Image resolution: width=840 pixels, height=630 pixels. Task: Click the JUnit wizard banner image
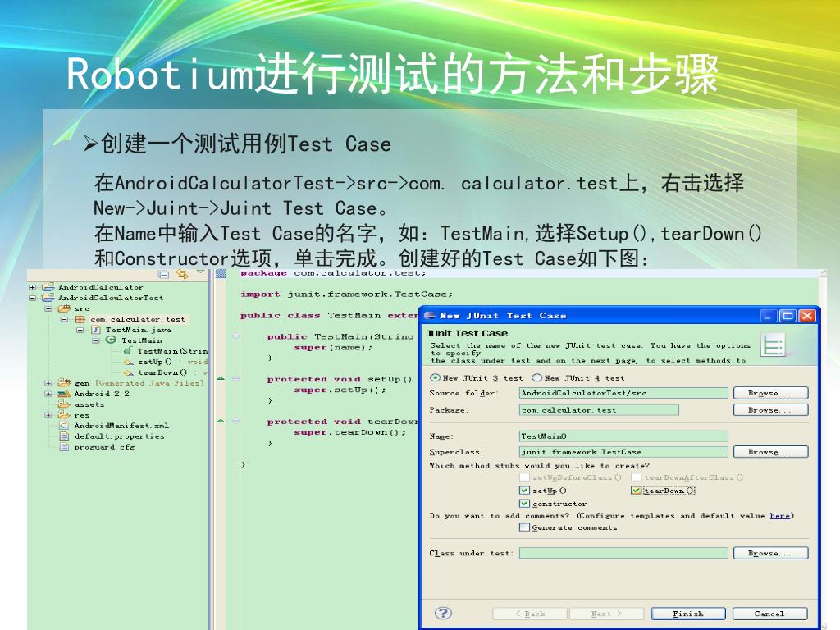click(773, 345)
